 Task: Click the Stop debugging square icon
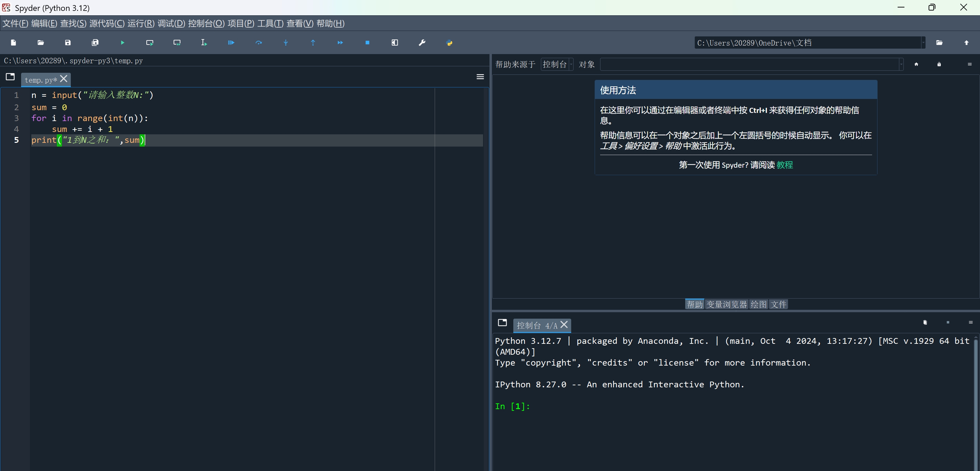click(x=367, y=43)
